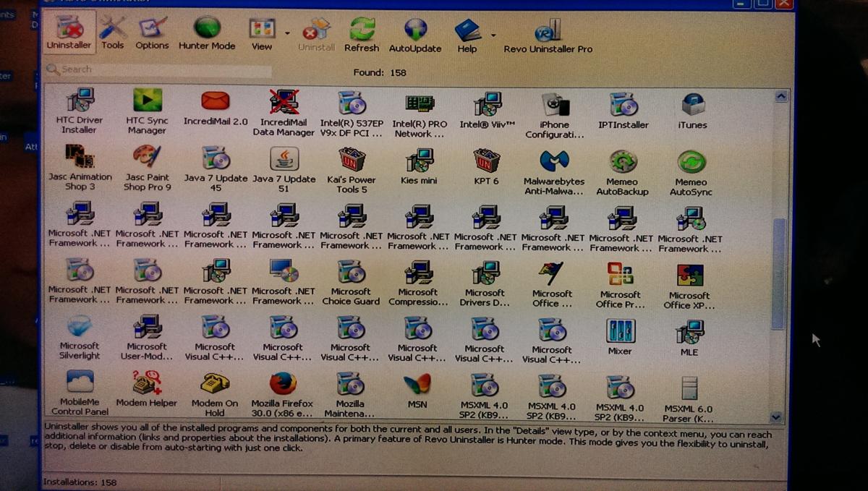Select Malwarebytes Anti-Malware entry
This screenshot has height=491, width=868.
click(554, 172)
